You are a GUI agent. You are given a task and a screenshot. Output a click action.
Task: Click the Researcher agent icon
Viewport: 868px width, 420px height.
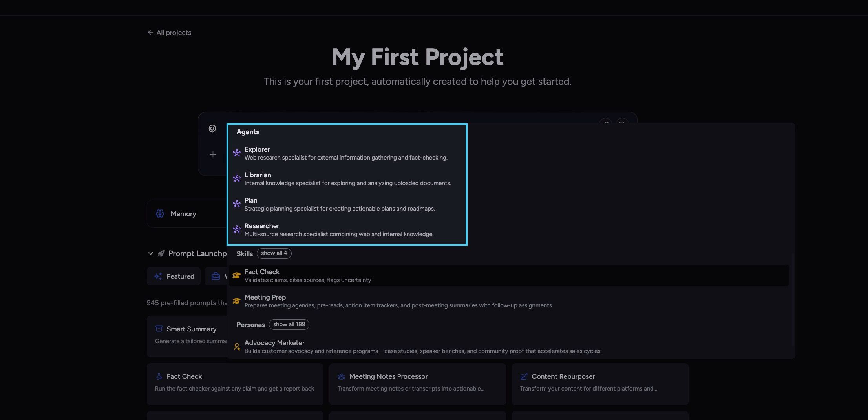click(x=236, y=230)
